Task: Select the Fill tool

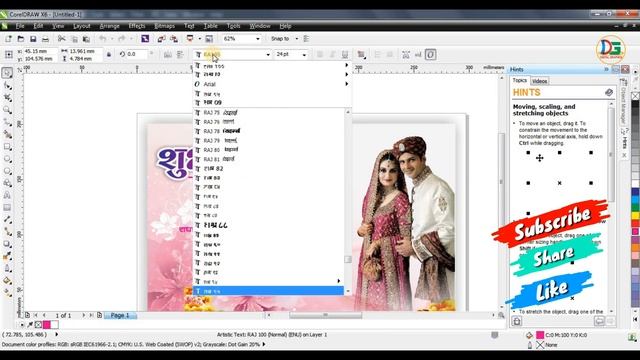Action: (x=7, y=281)
